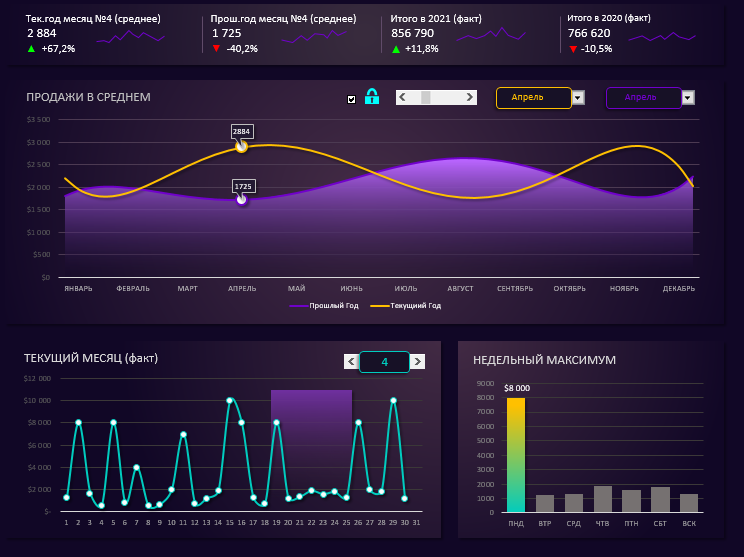744x557 pixels.
Task: Click the red down triangle beside -10,5%
Action: click(x=573, y=48)
